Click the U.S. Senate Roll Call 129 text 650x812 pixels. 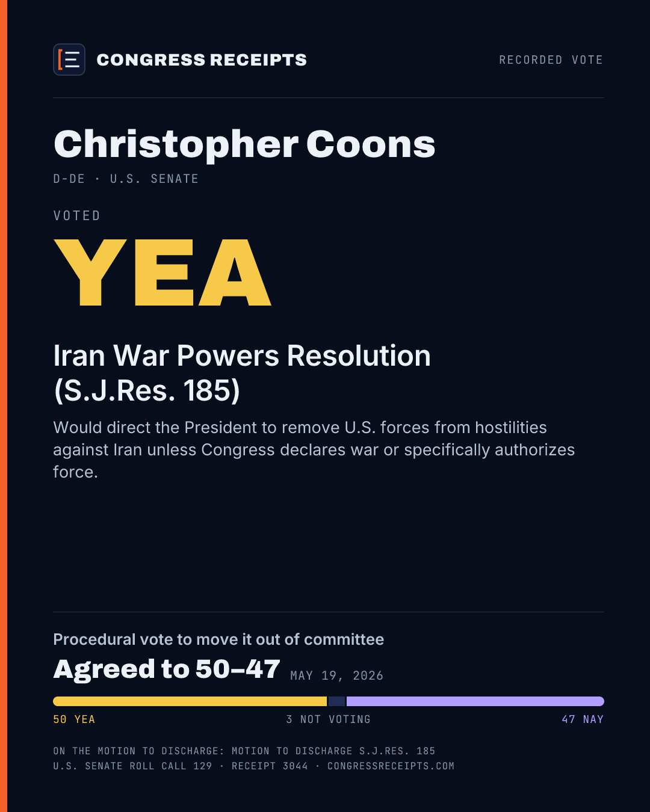click(x=132, y=766)
